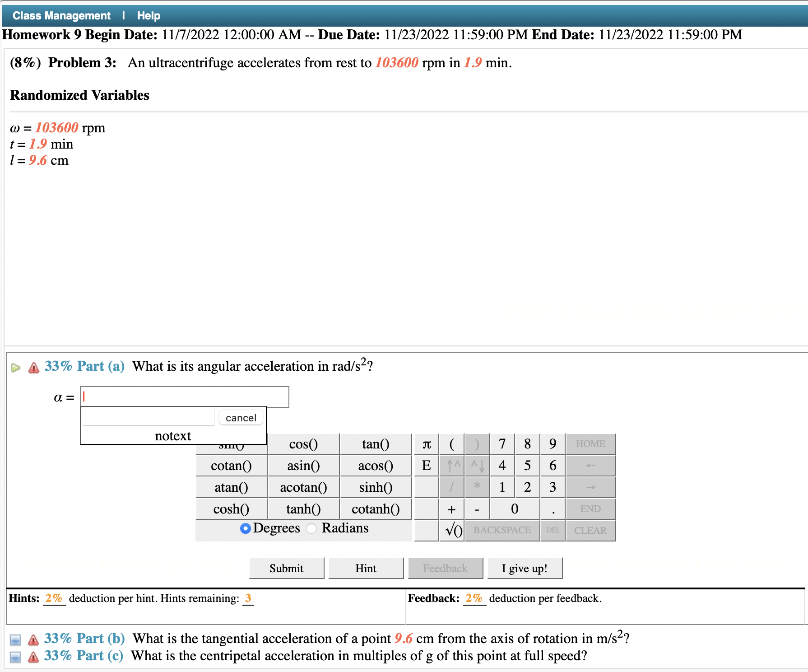Click the left arrow navigation key on keypad
This screenshot has height=672, width=808.
pos(590,466)
